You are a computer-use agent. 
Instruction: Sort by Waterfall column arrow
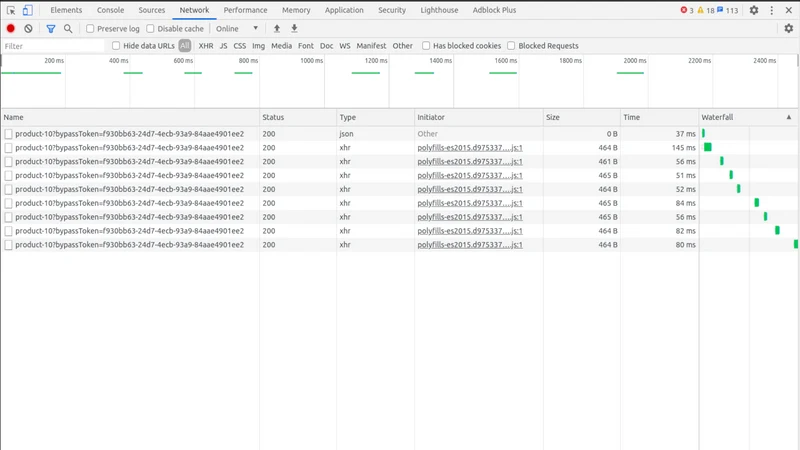click(x=789, y=117)
